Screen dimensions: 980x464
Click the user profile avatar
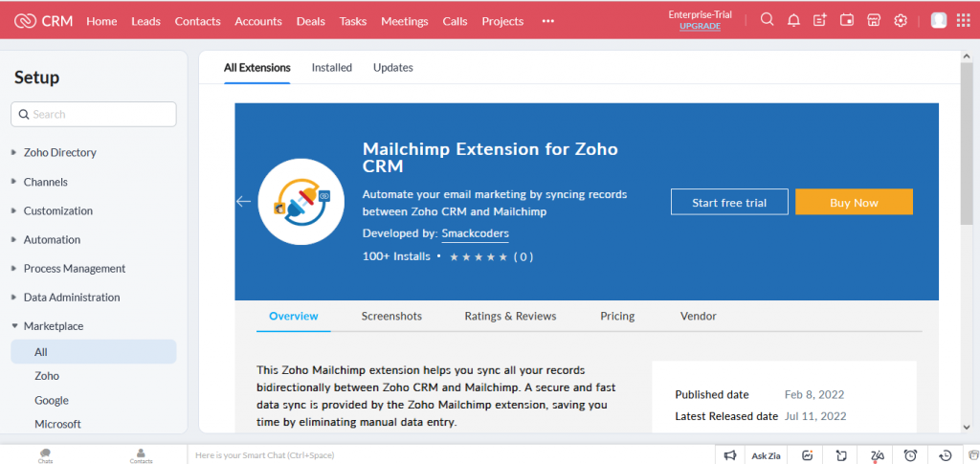939,21
